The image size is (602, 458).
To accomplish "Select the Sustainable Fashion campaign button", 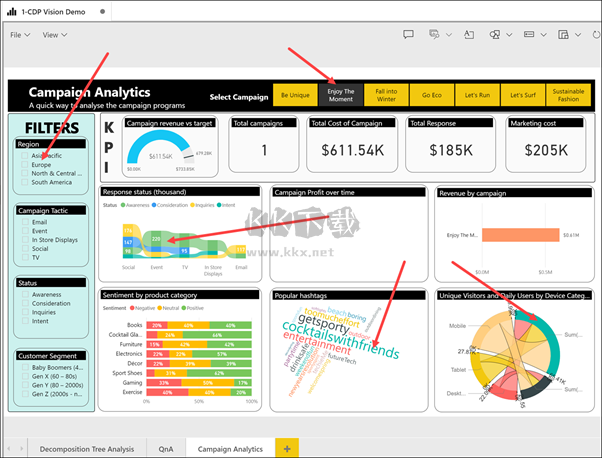I will [568, 95].
